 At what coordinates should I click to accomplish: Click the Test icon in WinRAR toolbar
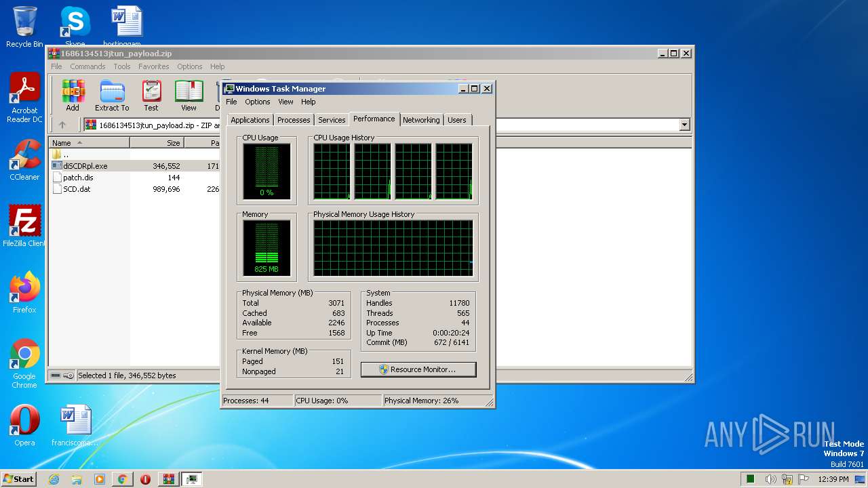tap(151, 91)
